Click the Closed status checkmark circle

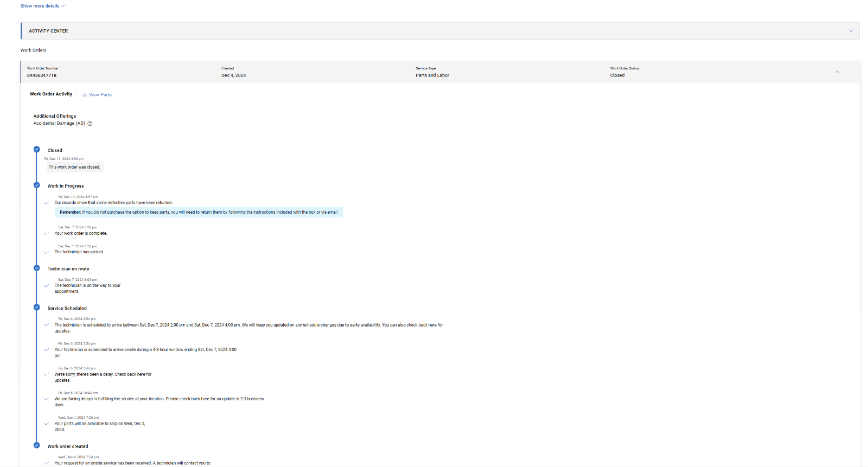point(36,150)
